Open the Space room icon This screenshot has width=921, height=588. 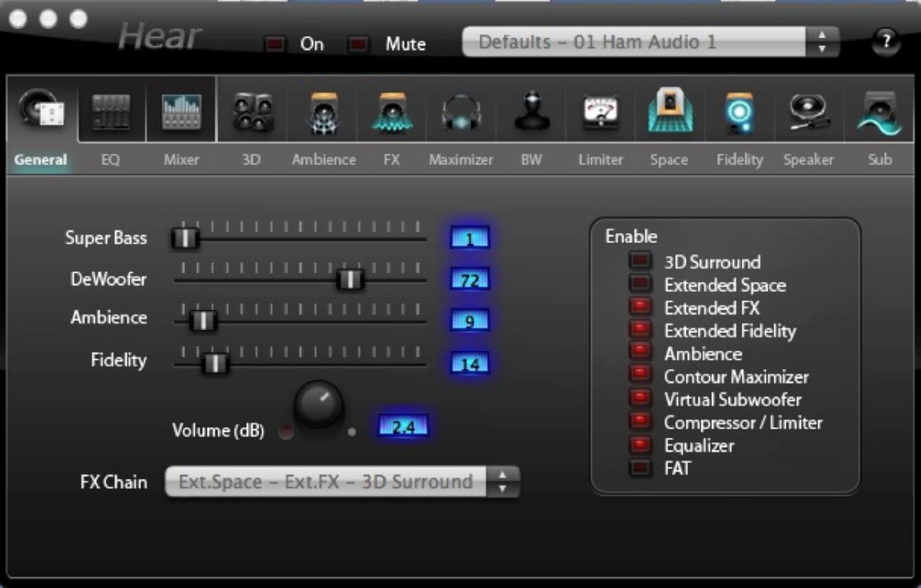coord(669,112)
